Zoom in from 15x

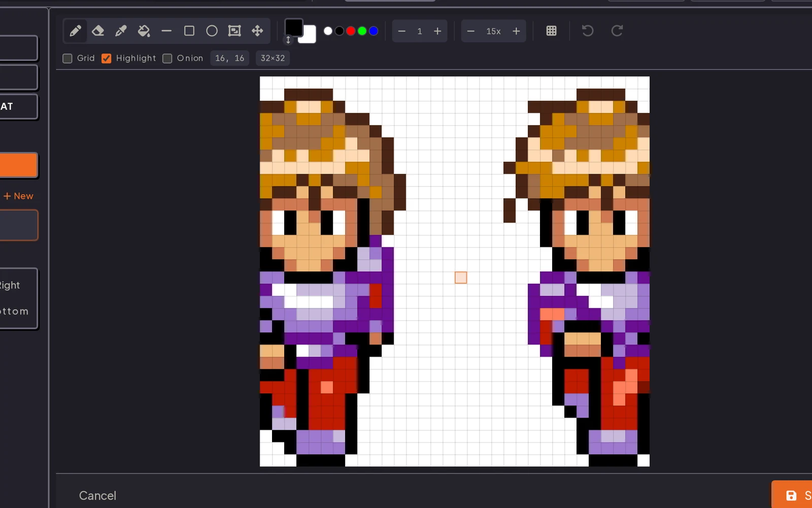click(516, 31)
